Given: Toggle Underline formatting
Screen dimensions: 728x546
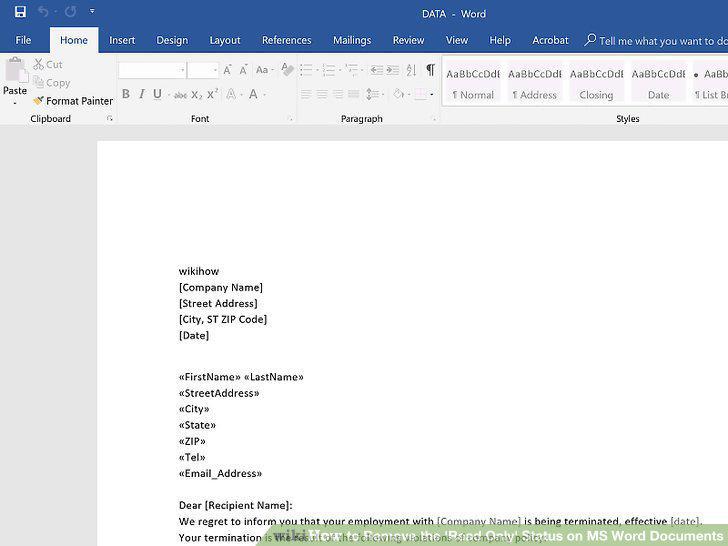Looking at the screenshot, I should [157, 94].
